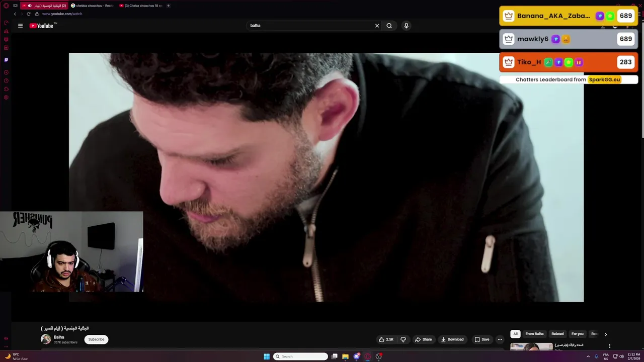Open File Explorer from the taskbar

click(x=346, y=356)
